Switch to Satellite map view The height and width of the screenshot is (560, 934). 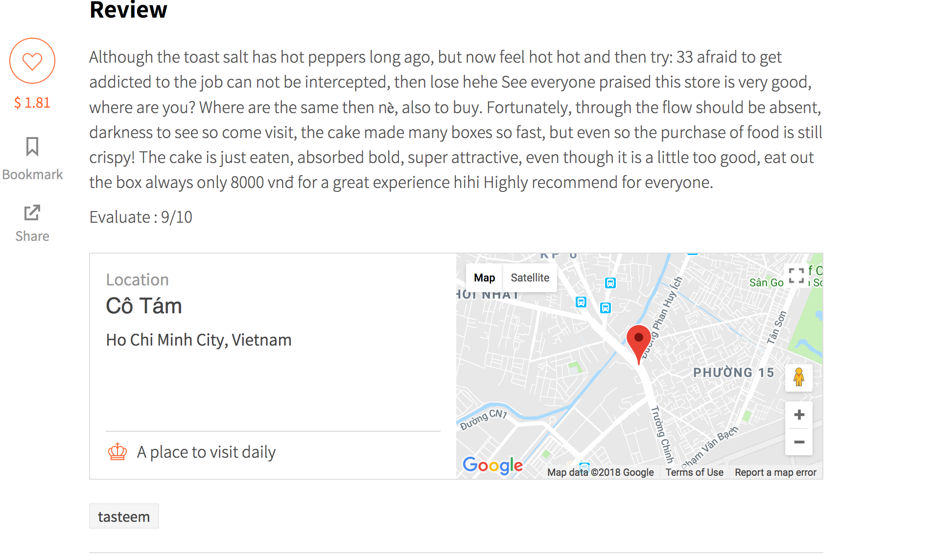coord(530,278)
